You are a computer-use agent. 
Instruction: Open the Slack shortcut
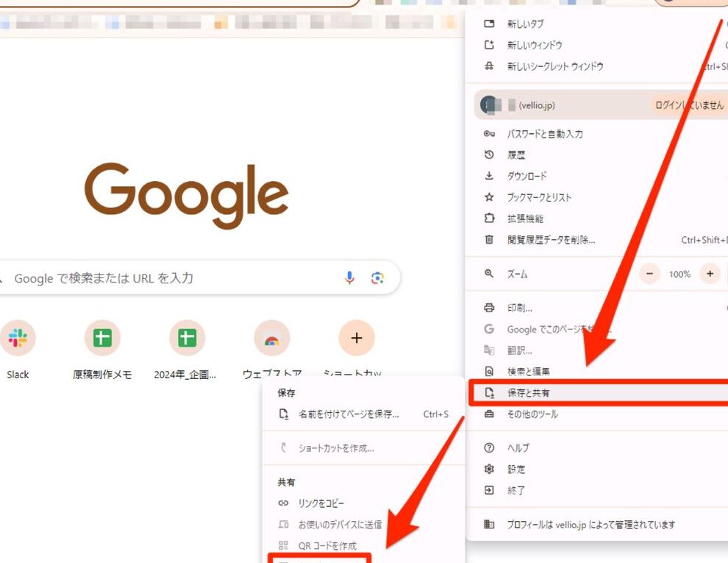pos(18,338)
